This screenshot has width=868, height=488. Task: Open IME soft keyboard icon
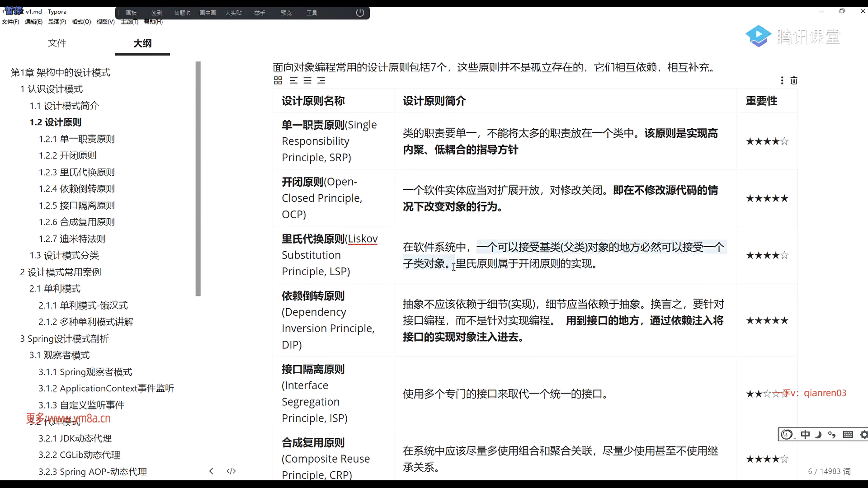[x=848, y=435]
